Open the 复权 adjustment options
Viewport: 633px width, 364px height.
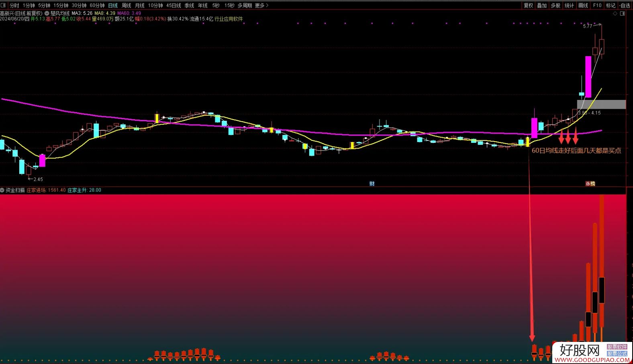tap(528, 5)
